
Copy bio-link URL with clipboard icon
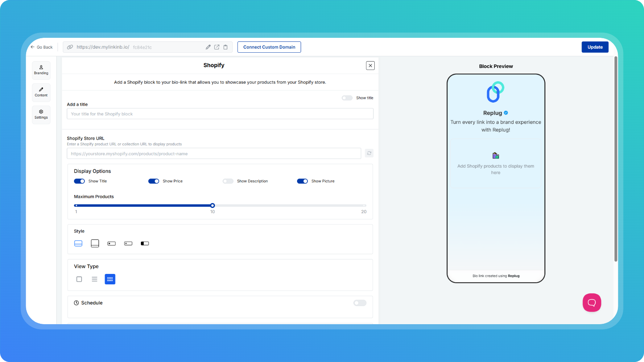[225, 47]
